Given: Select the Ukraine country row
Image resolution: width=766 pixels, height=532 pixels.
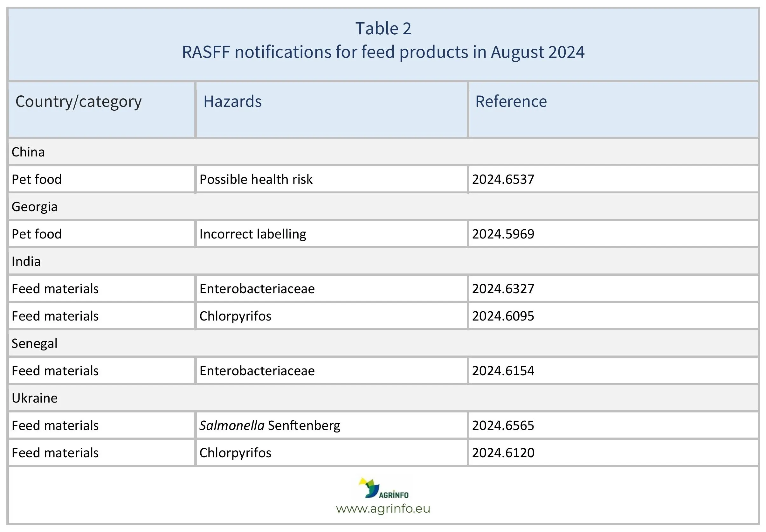Looking at the screenshot, I should [383, 398].
